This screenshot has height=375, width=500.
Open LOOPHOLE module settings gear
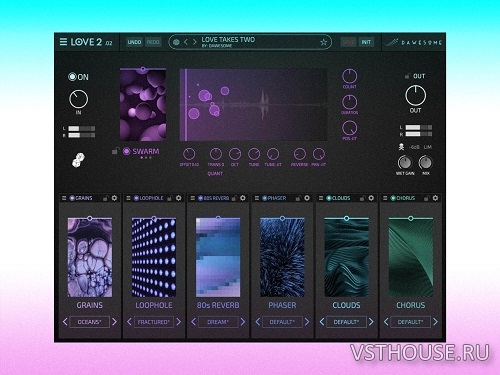pyautogui.click(x=179, y=198)
